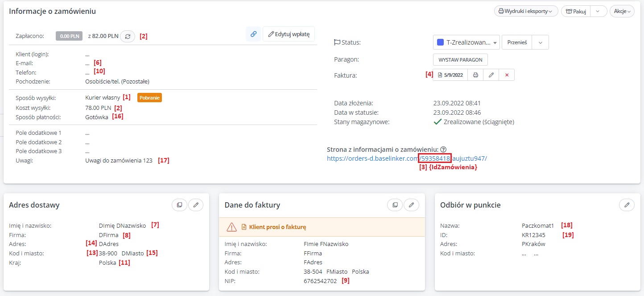Delete the invoice with red X
Image resolution: width=644 pixels, height=296 pixels.
[x=507, y=75]
